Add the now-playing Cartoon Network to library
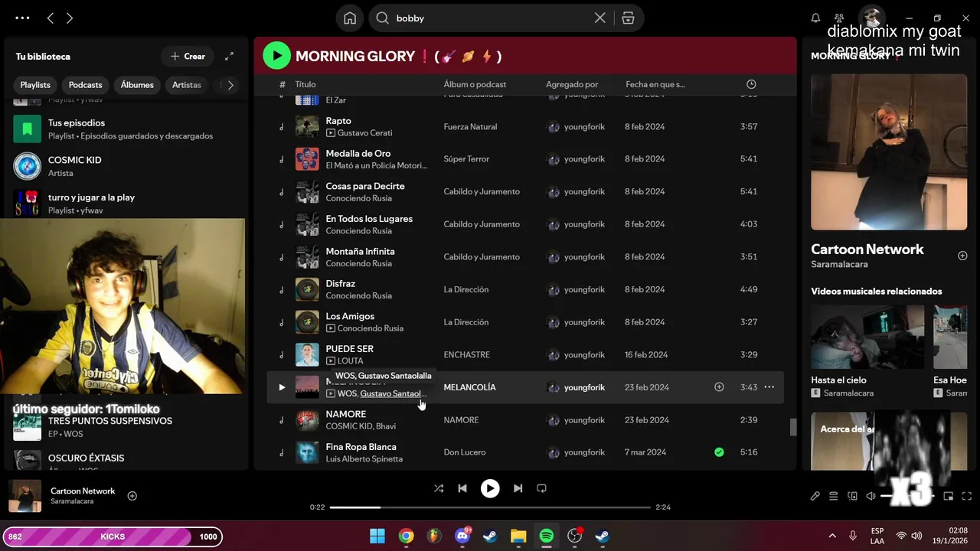980x551 pixels. pos(132,496)
